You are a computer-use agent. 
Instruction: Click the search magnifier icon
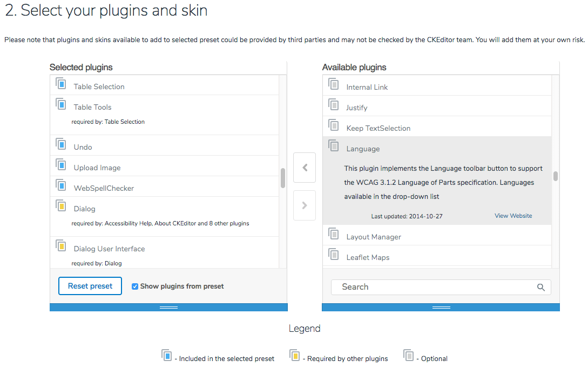tap(540, 287)
